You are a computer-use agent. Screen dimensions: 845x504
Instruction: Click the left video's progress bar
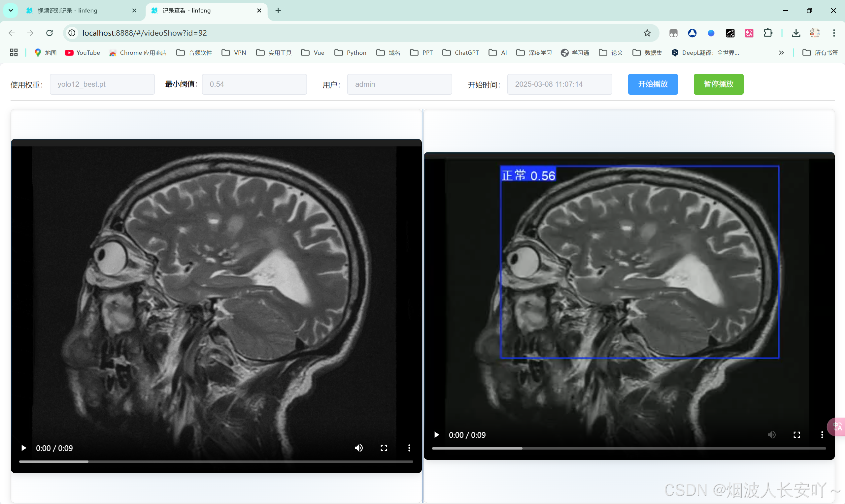click(216, 461)
